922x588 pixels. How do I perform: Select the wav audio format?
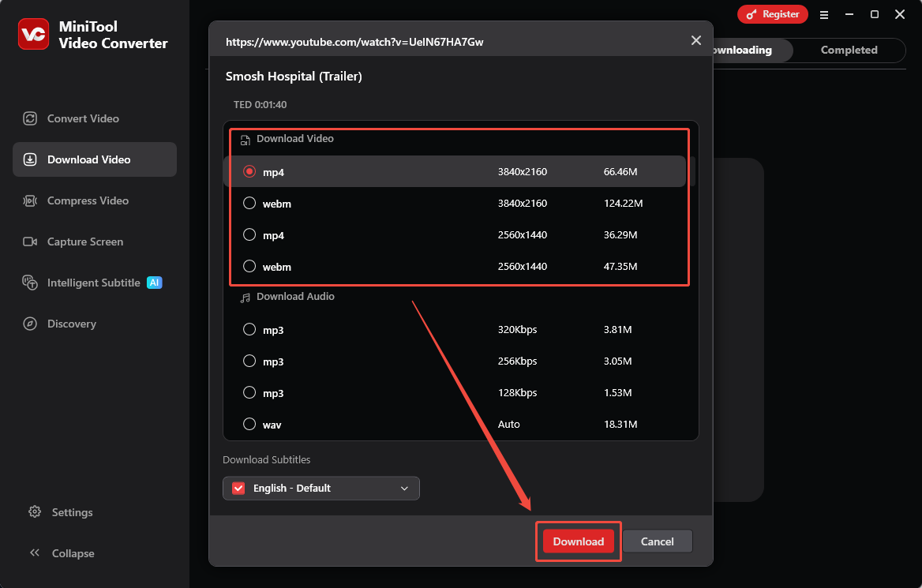[x=249, y=424]
